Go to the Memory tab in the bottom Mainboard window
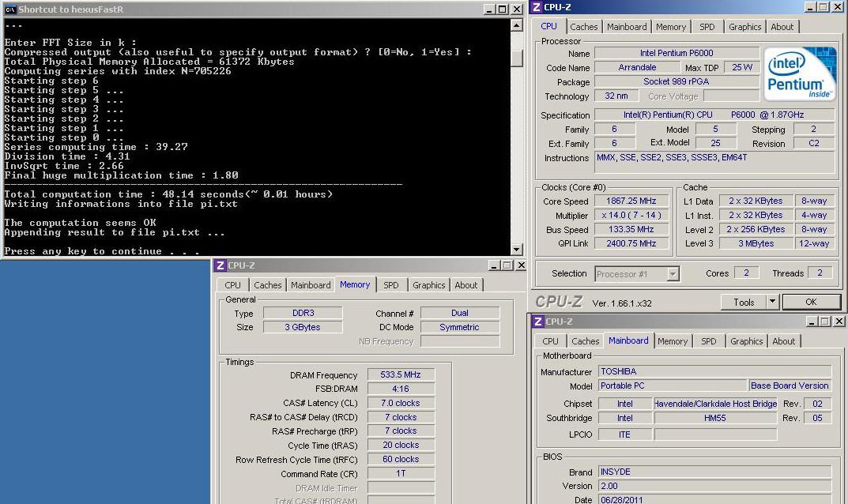The width and height of the screenshot is (848, 504). [x=673, y=341]
